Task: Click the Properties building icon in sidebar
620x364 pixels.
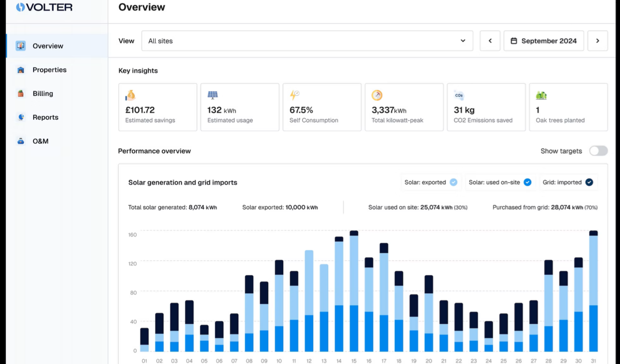Action: coord(21,70)
